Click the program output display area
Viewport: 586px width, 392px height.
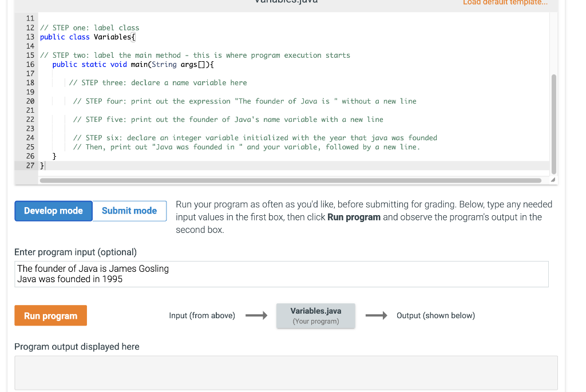[286, 372]
